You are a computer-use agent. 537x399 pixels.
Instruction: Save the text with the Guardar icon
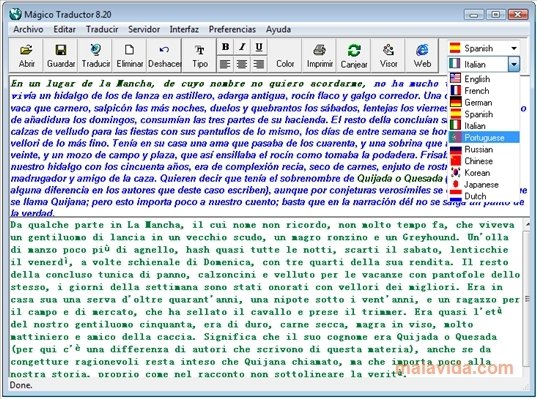(61, 55)
